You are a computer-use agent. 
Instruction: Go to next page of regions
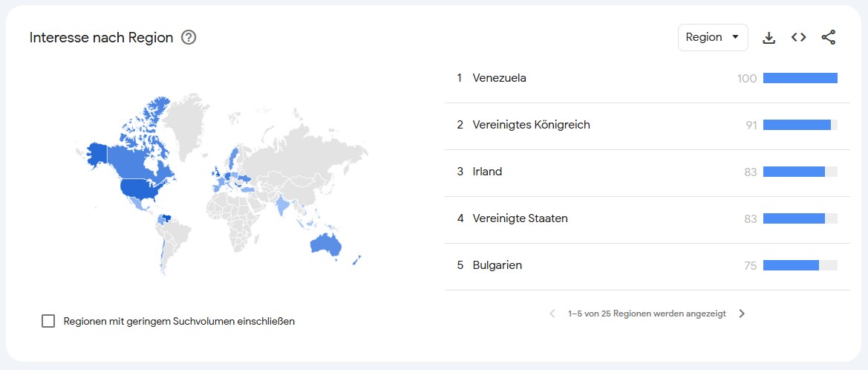(x=742, y=314)
